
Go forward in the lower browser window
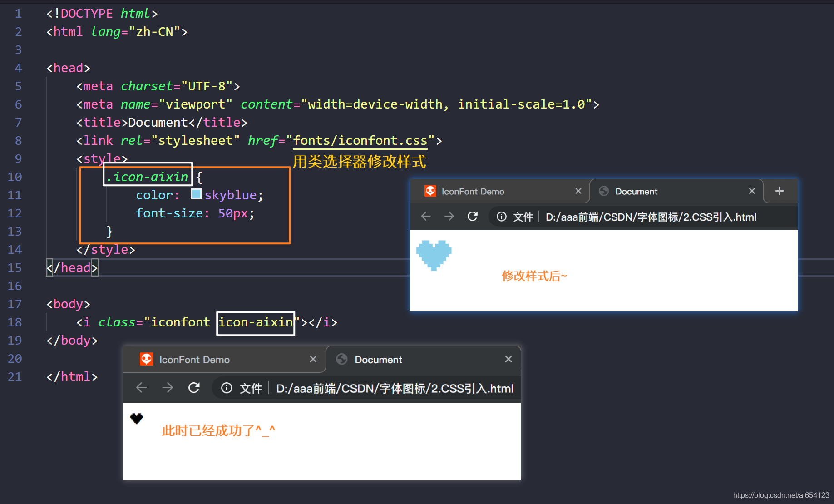pyautogui.click(x=168, y=388)
